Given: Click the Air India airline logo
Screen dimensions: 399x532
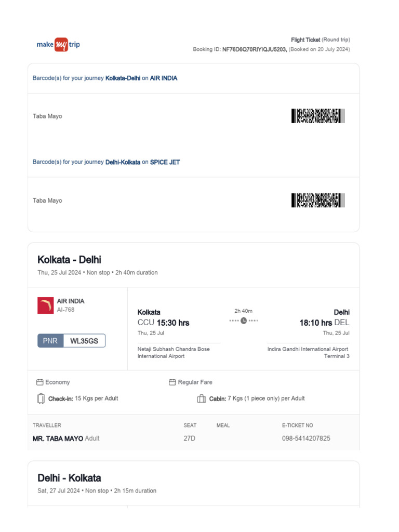Looking at the screenshot, I should [46, 305].
